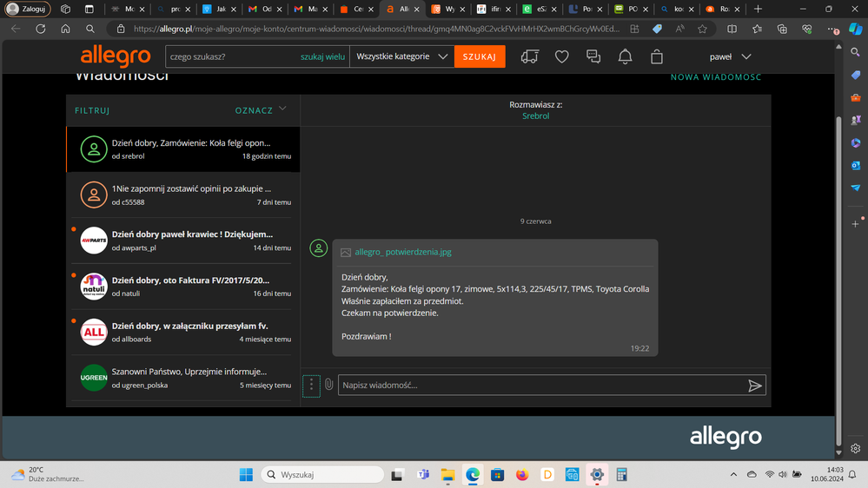Click the szukaj wielu link

322,56
